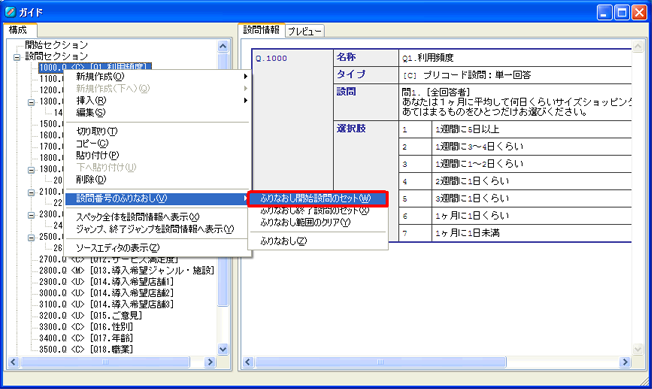Click the ガイド app icon in title bar
This screenshot has height=389, width=652.
10,12
